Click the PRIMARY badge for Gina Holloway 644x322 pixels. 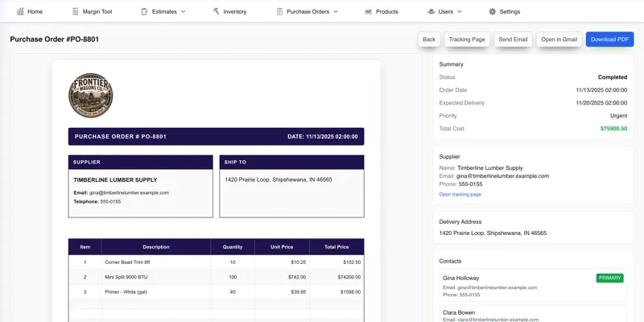pos(609,278)
